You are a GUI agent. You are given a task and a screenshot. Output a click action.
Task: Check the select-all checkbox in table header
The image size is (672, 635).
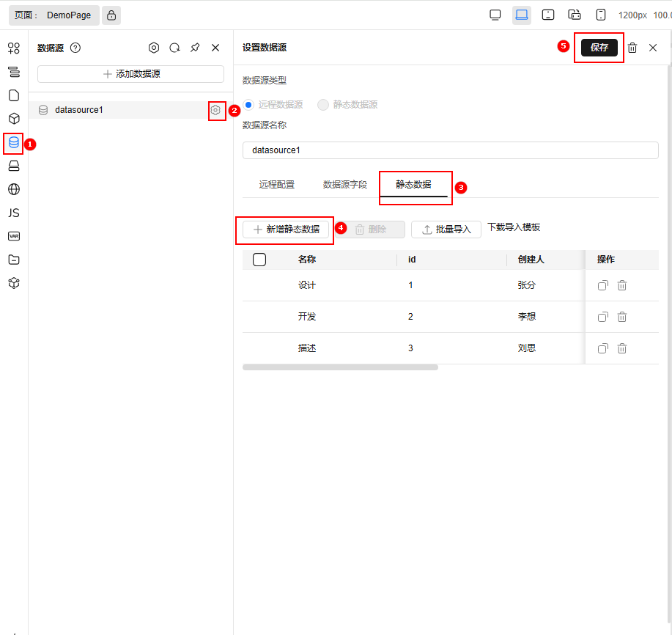pos(259,260)
